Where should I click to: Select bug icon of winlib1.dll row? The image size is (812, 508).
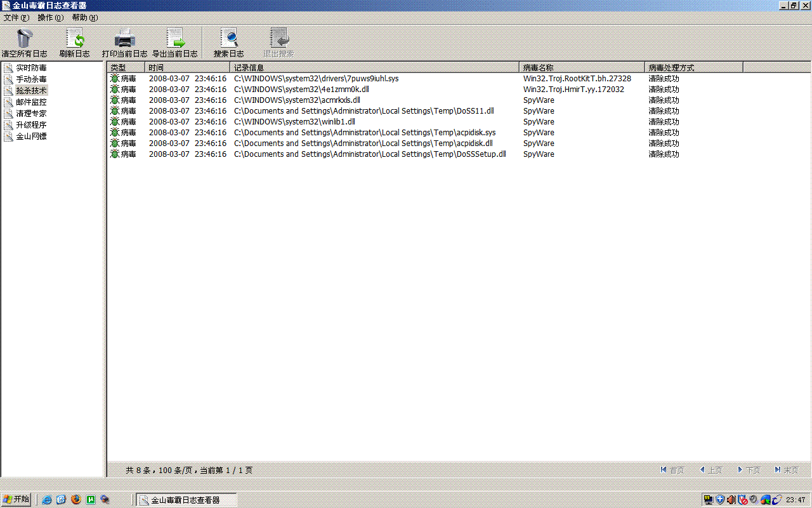pyautogui.click(x=115, y=122)
